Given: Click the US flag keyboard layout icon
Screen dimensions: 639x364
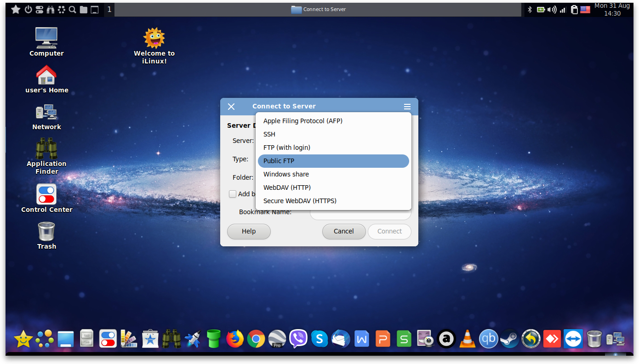Looking at the screenshot, I should click(585, 9).
